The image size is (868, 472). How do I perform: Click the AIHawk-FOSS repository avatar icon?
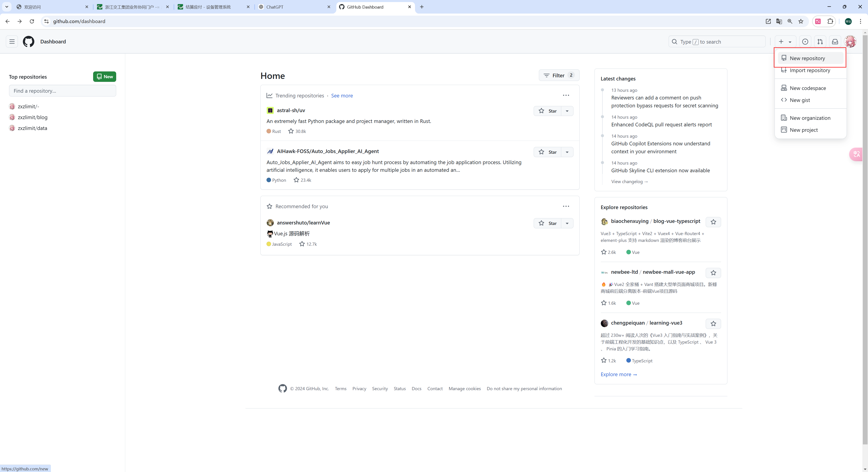point(270,152)
